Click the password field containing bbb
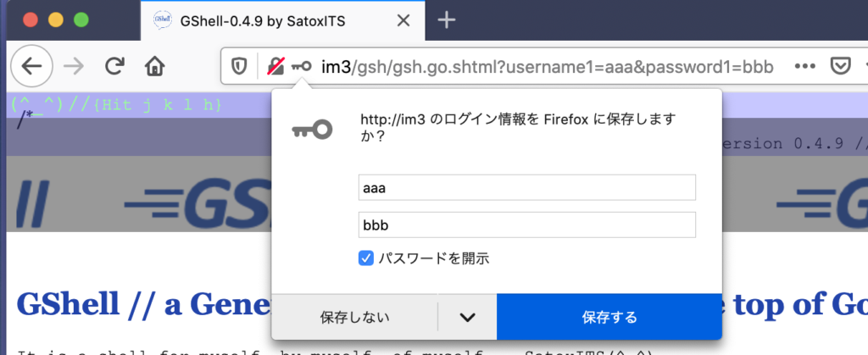 pyautogui.click(x=526, y=225)
